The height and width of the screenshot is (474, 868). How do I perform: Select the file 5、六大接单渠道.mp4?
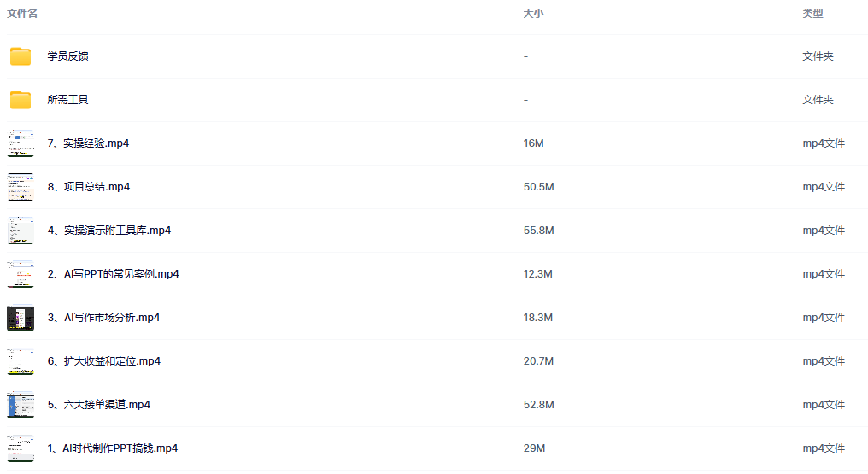pyautogui.click(x=98, y=405)
